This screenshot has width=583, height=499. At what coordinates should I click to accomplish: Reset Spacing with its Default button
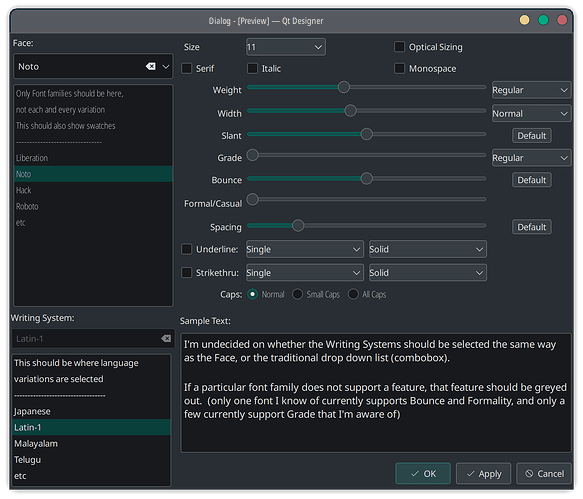531,227
